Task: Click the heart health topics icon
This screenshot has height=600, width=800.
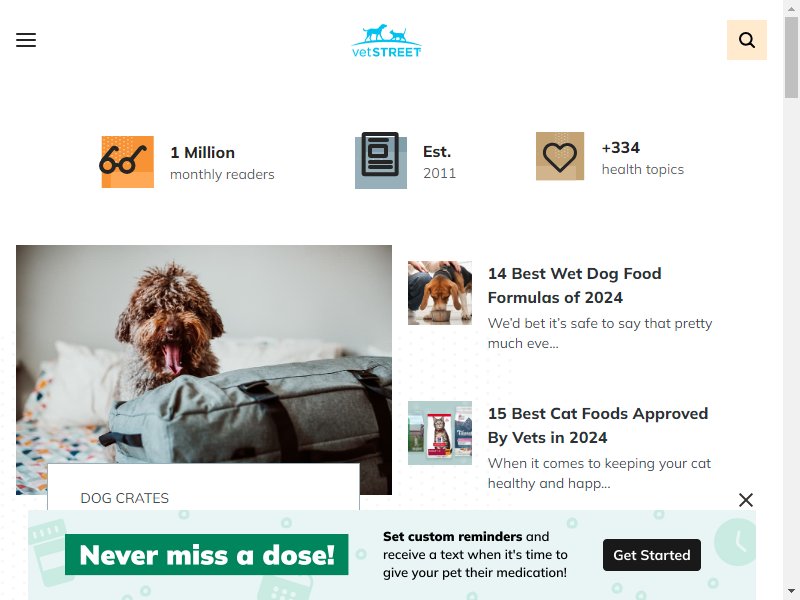Action: (560, 156)
